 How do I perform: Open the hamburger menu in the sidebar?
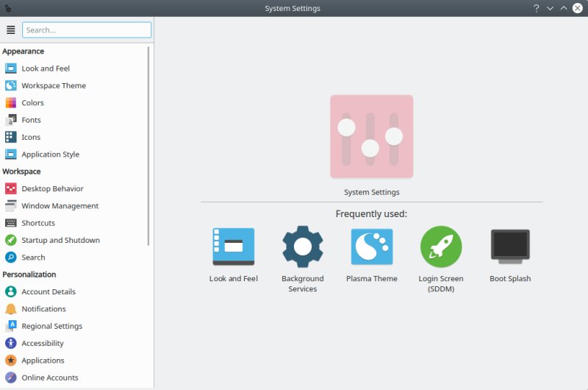coord(10,30)
